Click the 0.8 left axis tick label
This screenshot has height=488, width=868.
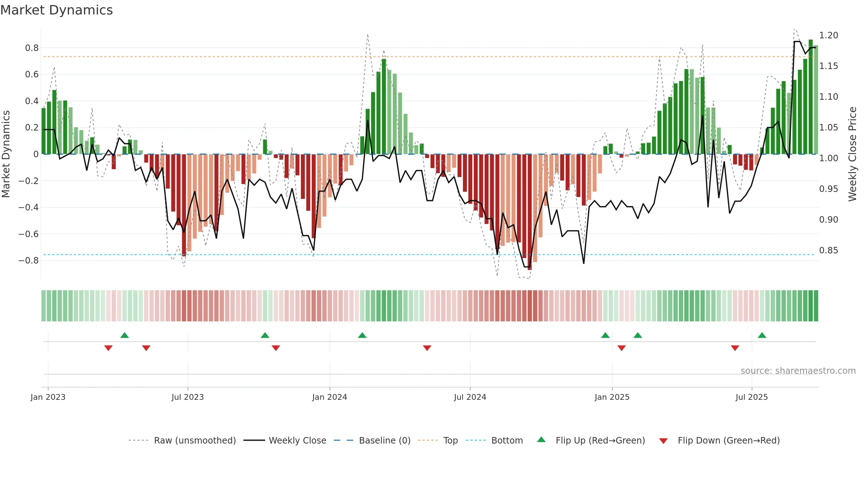(32, 48)
